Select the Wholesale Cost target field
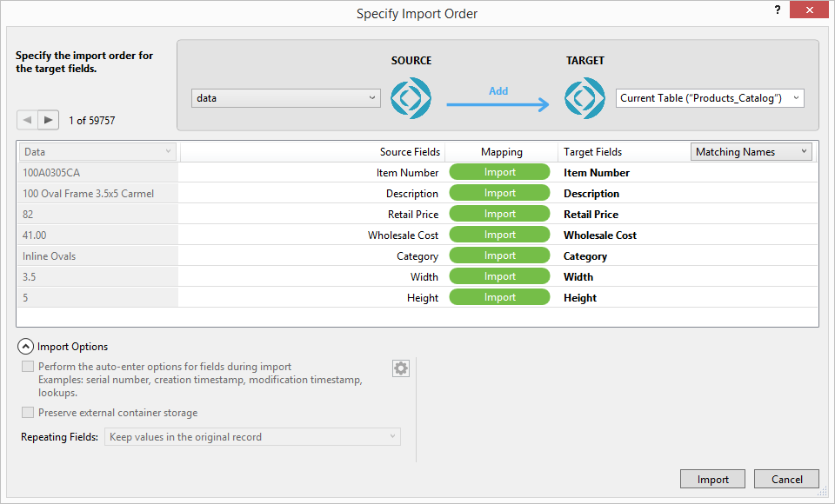 [600, 235]
